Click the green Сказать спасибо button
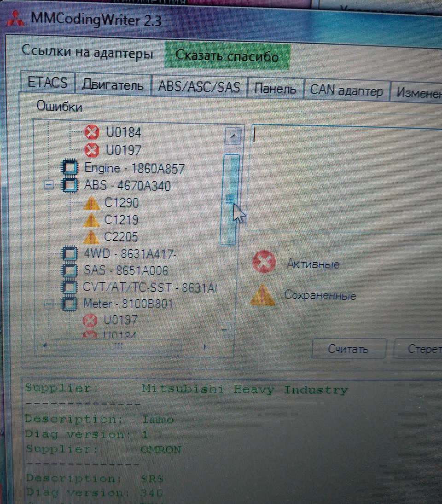 click(x=227, y=56)
